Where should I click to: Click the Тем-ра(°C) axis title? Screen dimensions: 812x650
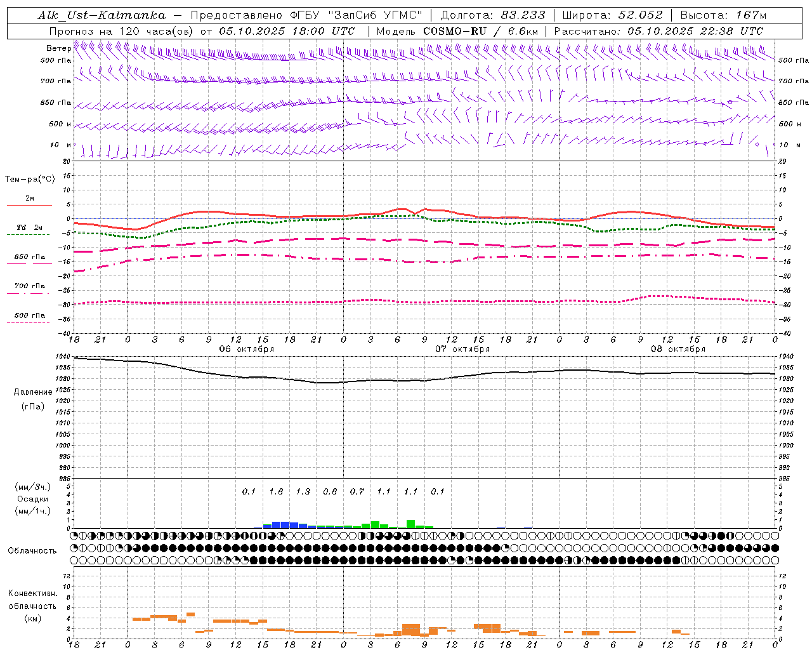click(x=30, y=180)
